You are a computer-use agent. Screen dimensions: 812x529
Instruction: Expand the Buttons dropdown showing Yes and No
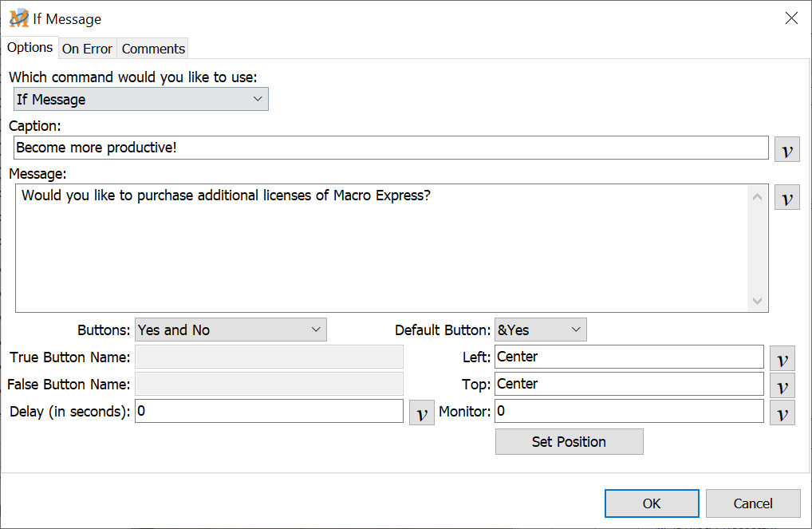pyautogui.click(x=231, y=330)
